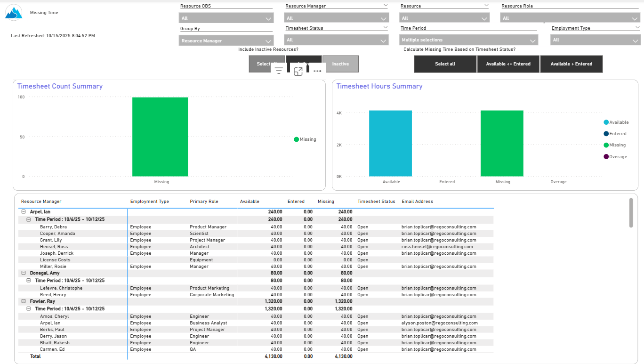
Task: Collapse the Arpel, Ian group
Action: pyautogui.click(x=24, y=212)
